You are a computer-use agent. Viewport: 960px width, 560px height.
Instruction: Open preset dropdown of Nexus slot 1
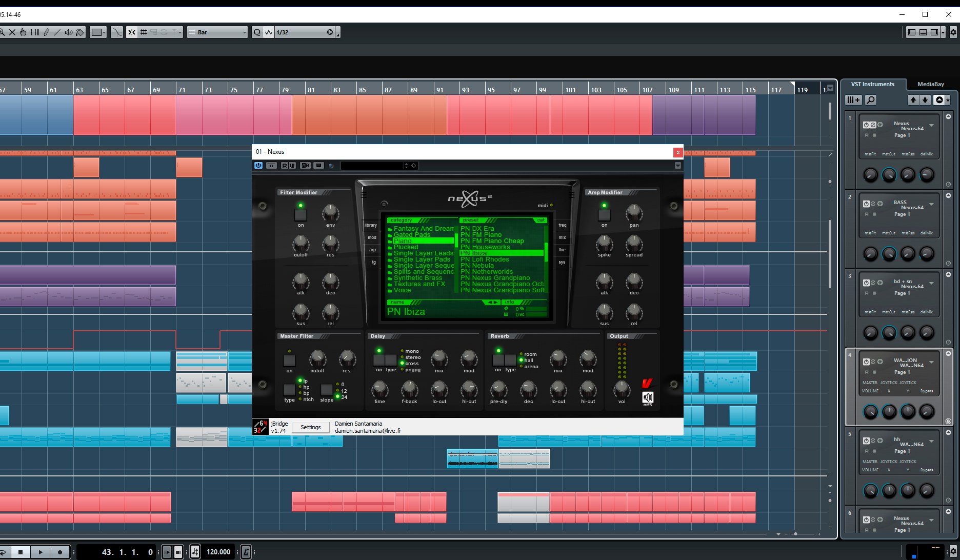click(x=931, y=125)
